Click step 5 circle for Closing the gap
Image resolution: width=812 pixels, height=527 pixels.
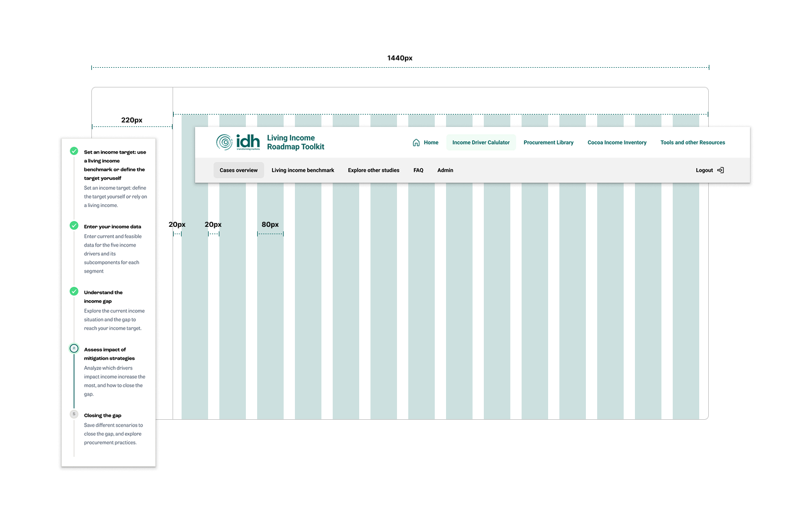[x=74, y=414]
